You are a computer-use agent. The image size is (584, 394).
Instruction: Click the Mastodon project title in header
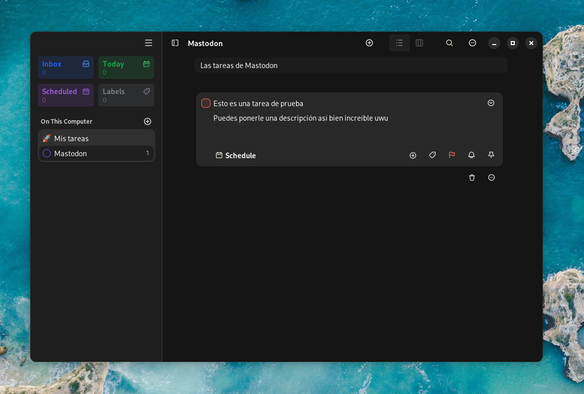205,43
